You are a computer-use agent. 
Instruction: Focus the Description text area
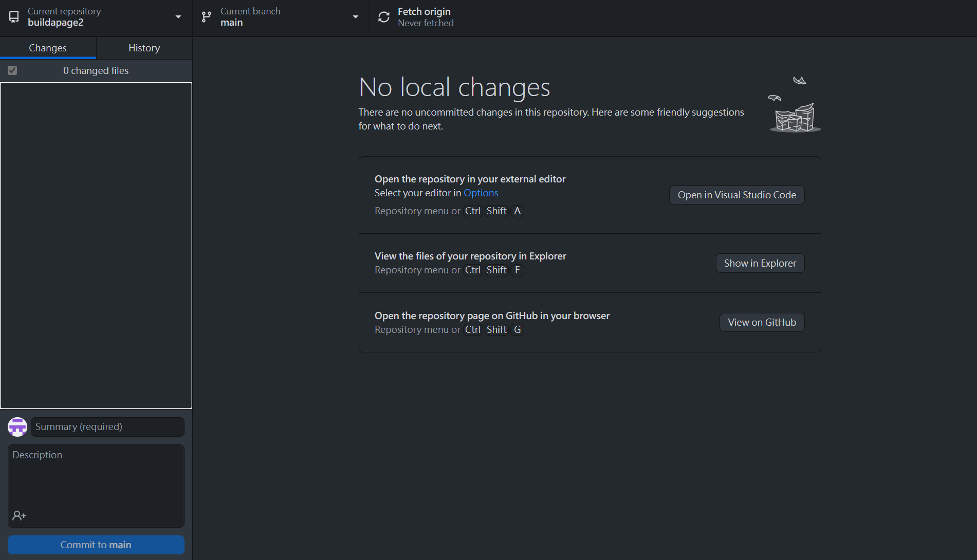click(x=96, y=486)
